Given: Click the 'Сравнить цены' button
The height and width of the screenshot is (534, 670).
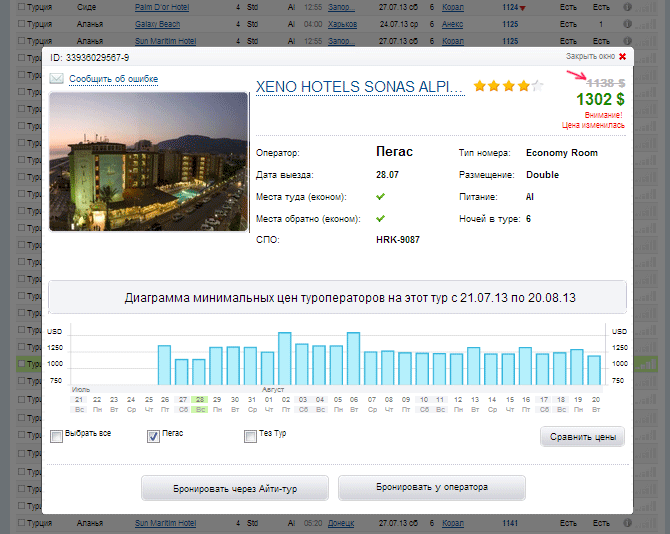Looking at the screenshot, I should coord(582,437).
